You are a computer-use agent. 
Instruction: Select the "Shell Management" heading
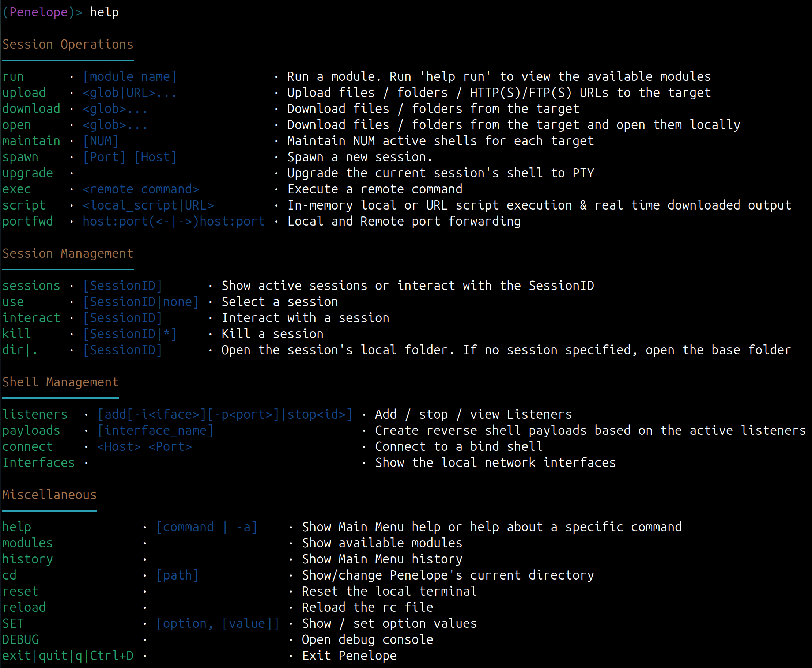point(60,382)
